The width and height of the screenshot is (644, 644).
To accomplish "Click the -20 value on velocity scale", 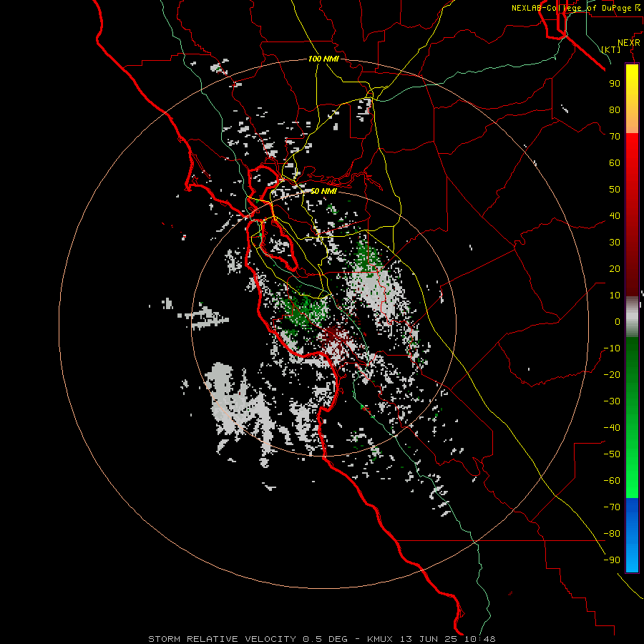I will click(612, 374).
